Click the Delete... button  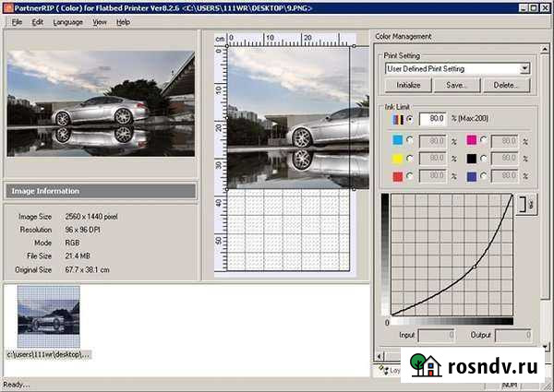505,85
